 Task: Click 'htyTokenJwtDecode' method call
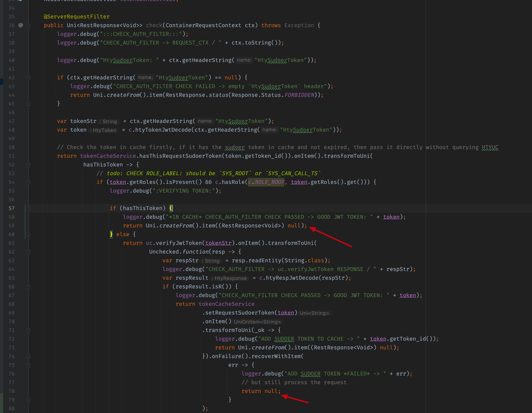pyautogui.click(x=163, y=130)
